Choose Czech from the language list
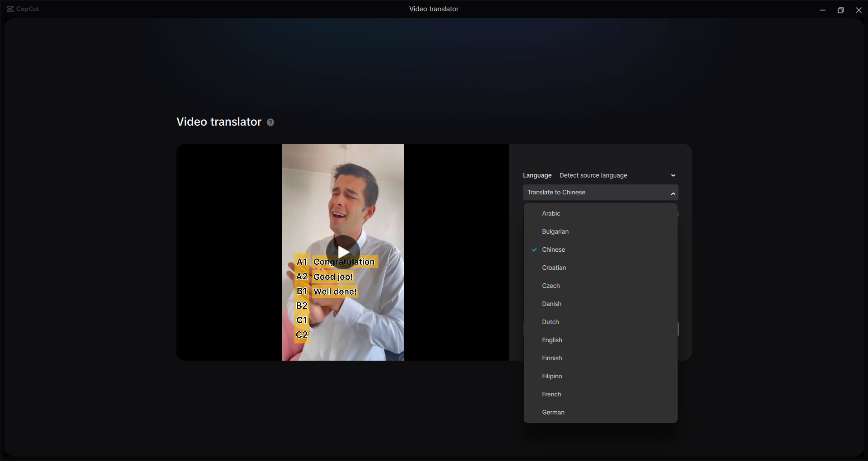Viewport: 868px width, 461px height. [x=550, y=286]
